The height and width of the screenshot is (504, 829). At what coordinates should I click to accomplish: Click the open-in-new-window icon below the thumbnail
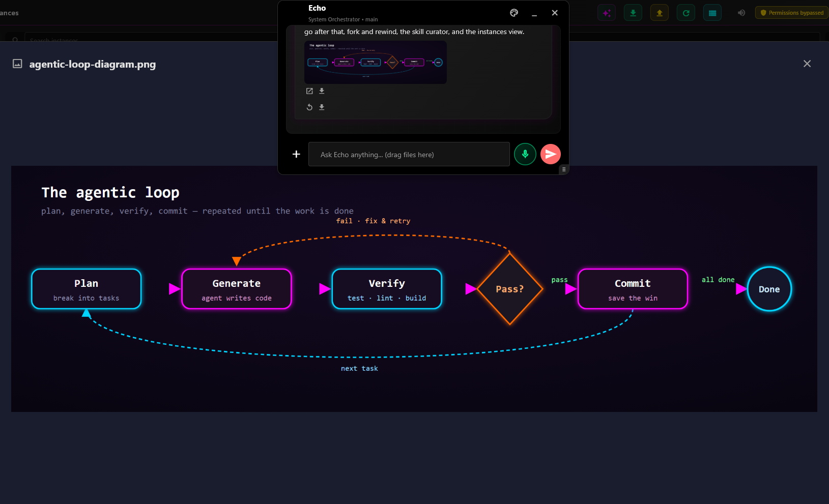[309, 91]
